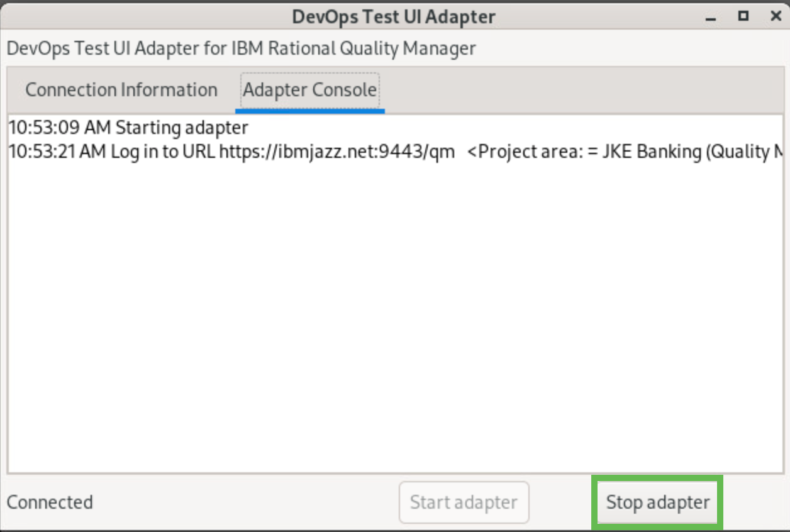
Task: Select the Adapter Console tab
Action: 309,90
